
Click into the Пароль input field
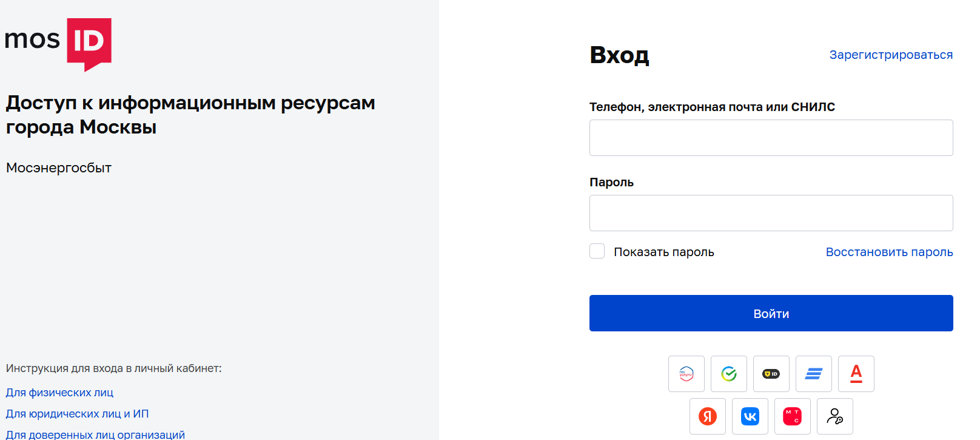tap(771, 213)
